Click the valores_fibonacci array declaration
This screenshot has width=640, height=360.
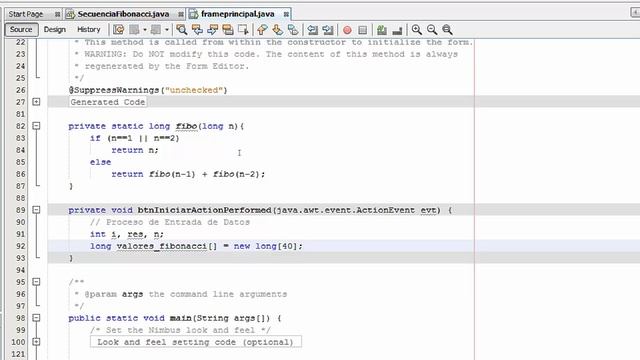click(196, 246)
